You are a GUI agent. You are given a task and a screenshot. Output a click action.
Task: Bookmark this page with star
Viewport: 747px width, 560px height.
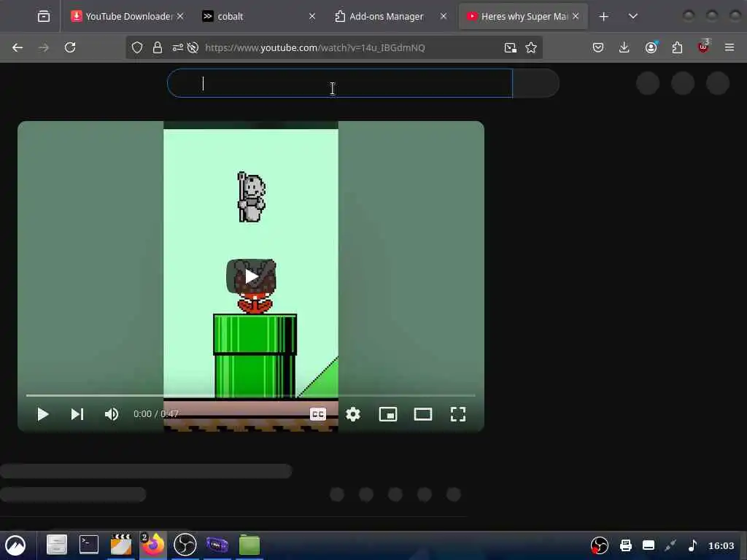(x=531, y=47)
